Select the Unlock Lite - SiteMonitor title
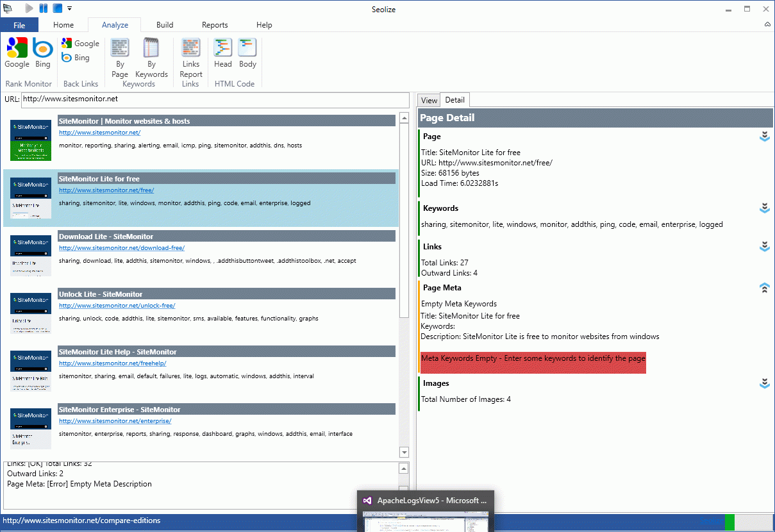Image resolution: width=775 pixels, height=532 pixels. coord(101,294)
